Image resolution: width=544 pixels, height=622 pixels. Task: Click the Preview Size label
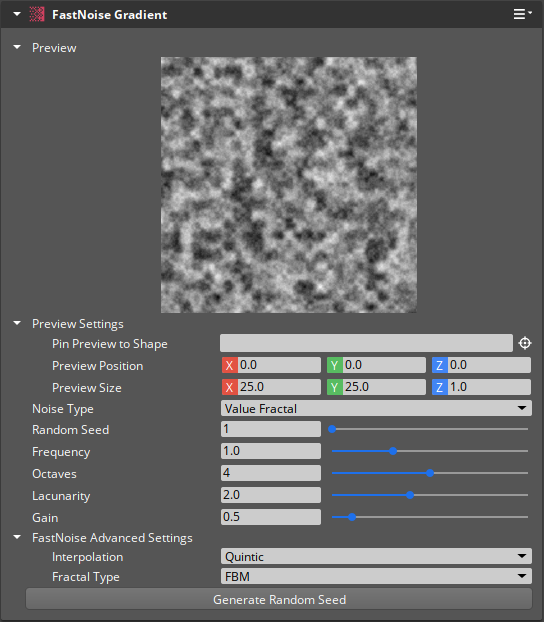(87, 388)
